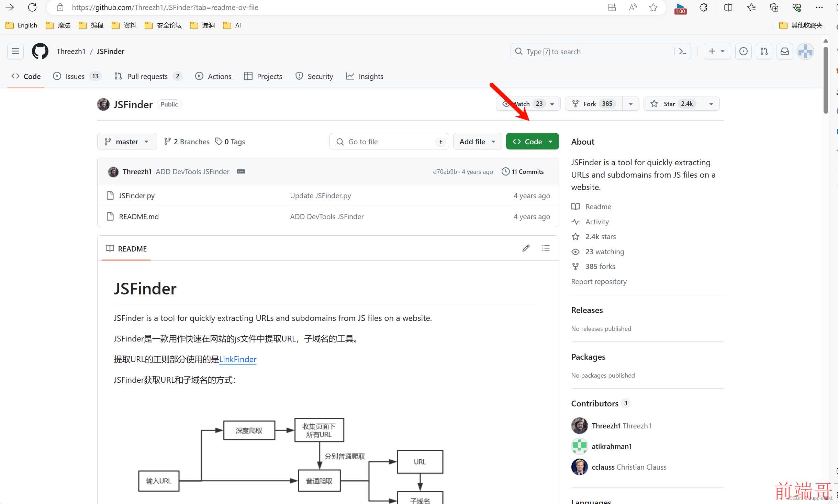The width and height of the screenshot is (838, 504).
Task: View 2.4k stars stargazers link
Action: (601, 237)
